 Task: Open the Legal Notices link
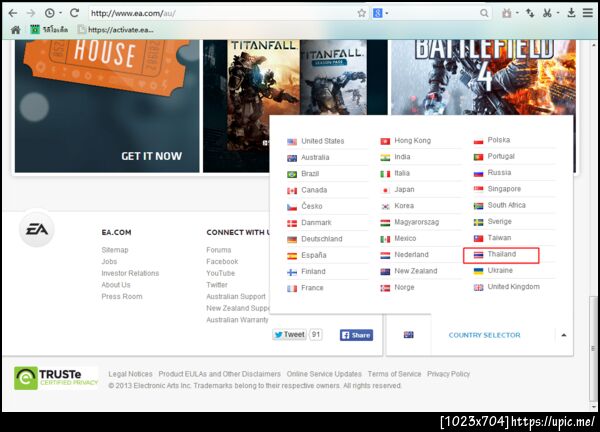coord(130,374)
